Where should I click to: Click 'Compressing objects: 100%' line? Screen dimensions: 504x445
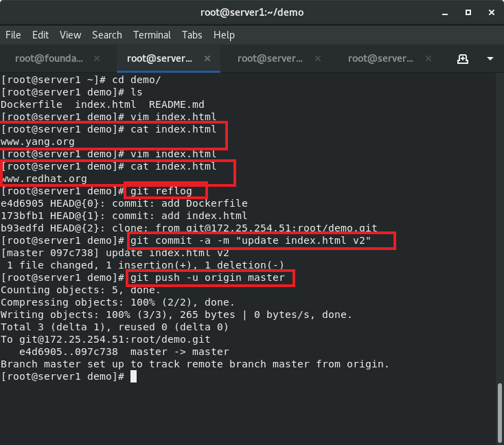point(117,302)
